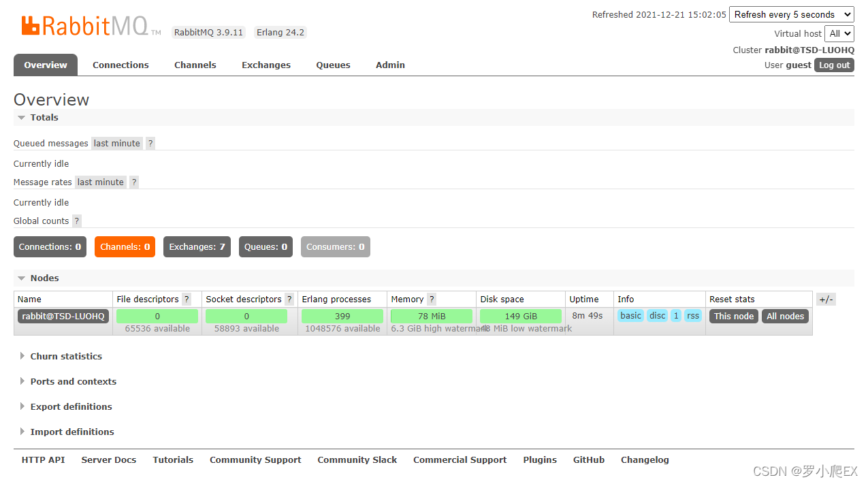The height and width of the screenshot is (484, 868).
Task: Switch to the Exchanges tab
Action: [x=266, y=65]
